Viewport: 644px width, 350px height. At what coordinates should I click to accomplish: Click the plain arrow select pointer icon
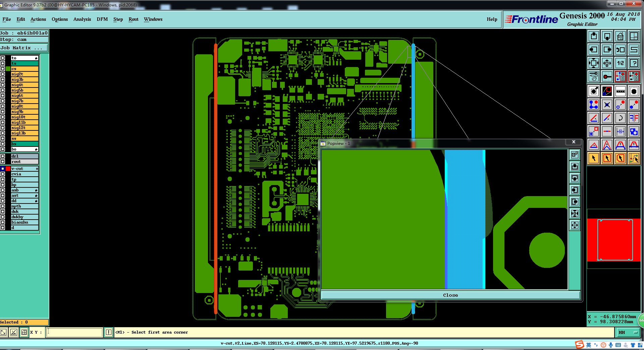[594, 158]
